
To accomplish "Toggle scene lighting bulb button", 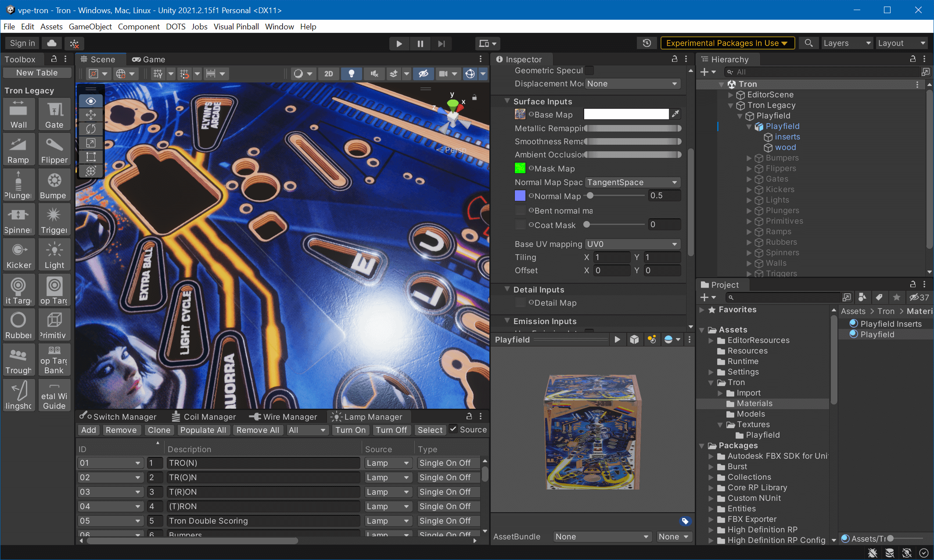I will click(351, 74).
